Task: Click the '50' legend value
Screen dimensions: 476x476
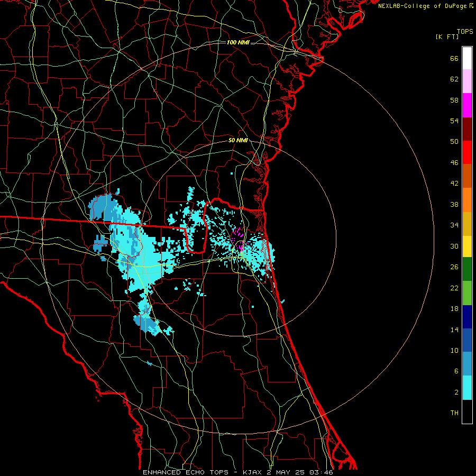Action: (454, 142)
